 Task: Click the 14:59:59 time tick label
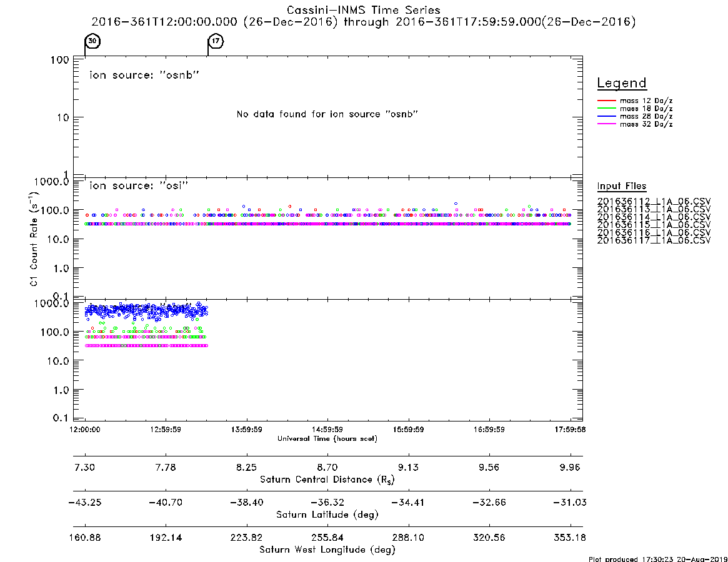pyautogui.click(x=327, y=430)
